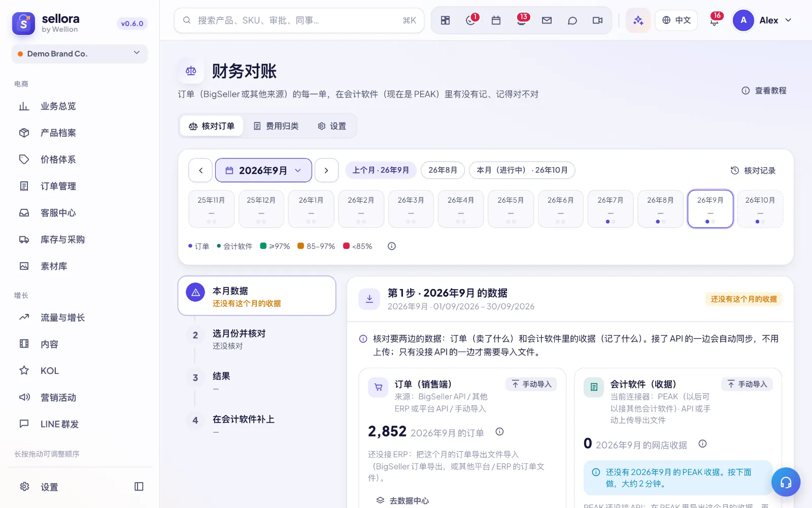Select step 2 选月份并核对
This screenshot has width=812, height=508.
(x=257, y=339)
